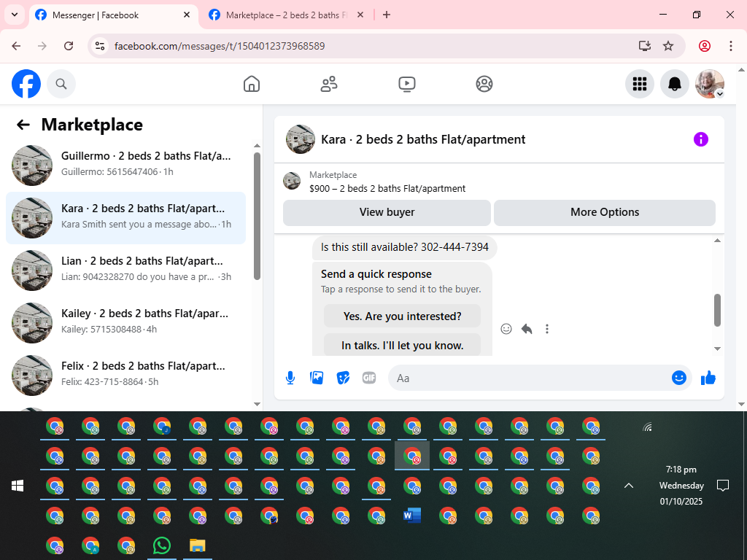Viewport: 747px width, 560px height.
Task: Click Kara's listing thumbnail in chat header
Action: tap(300, 139)
